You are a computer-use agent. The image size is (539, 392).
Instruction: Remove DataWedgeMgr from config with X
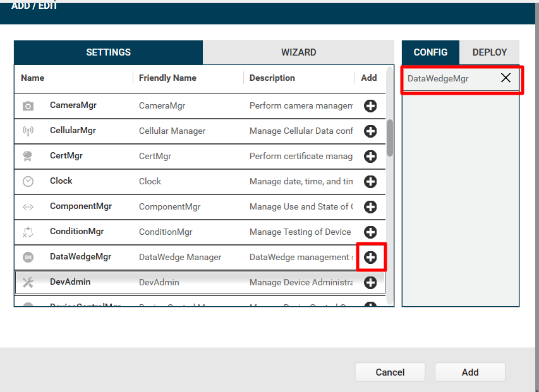[x=506, y=78]
